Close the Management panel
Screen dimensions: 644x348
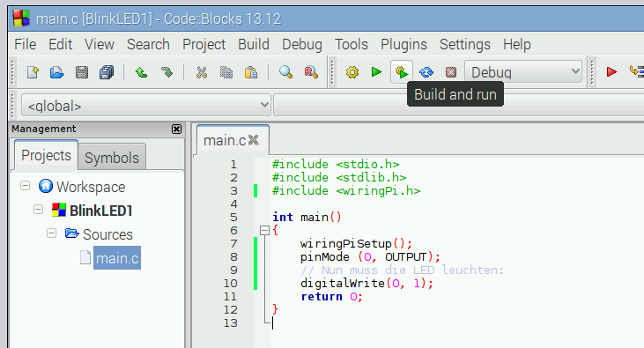[x=176, y=129]
